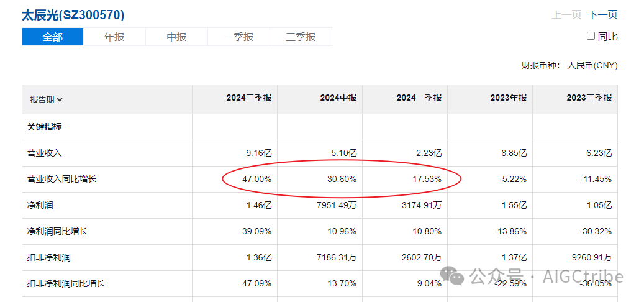Click the 17.53% growth value

pyautogui.click(x=427, y=179)
